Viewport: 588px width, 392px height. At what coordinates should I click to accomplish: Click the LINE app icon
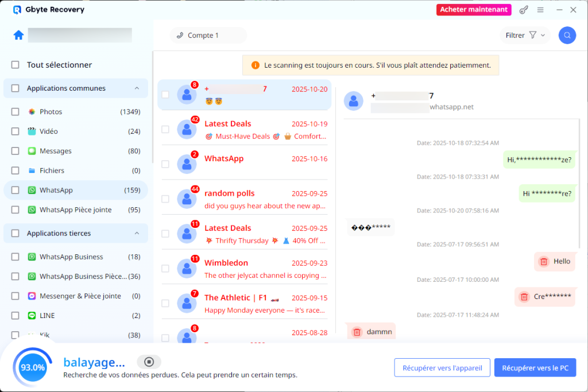32,316
